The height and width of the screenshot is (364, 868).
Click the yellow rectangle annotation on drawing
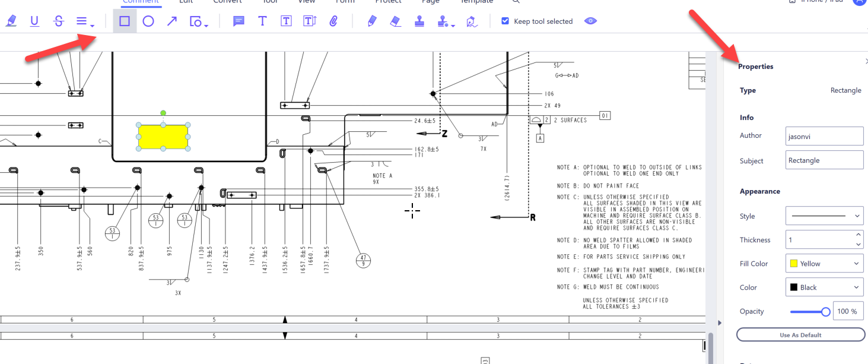pyautogui.click(x=163, y=137)
